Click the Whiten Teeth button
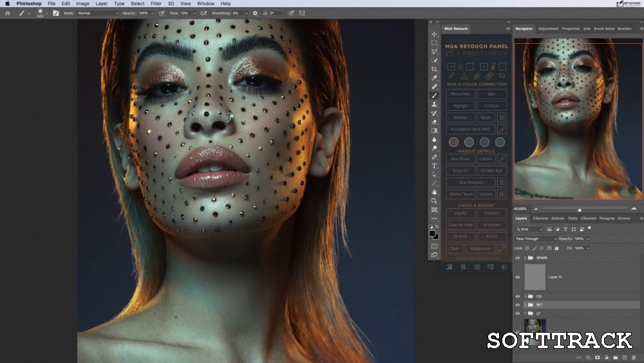 click(x=460, y=194)
